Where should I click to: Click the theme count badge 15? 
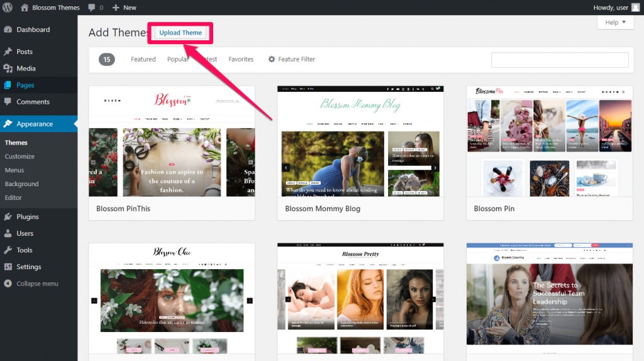[x=107, y=60]
